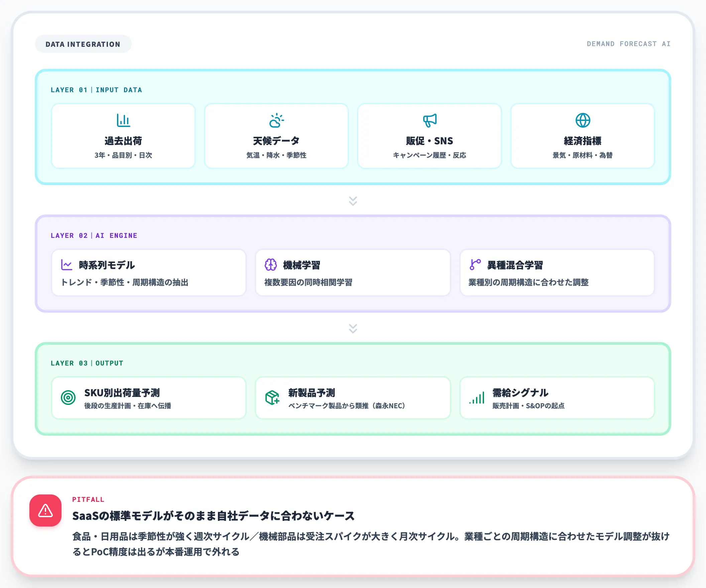Click the 異種混合学習 title

point(515,265)
